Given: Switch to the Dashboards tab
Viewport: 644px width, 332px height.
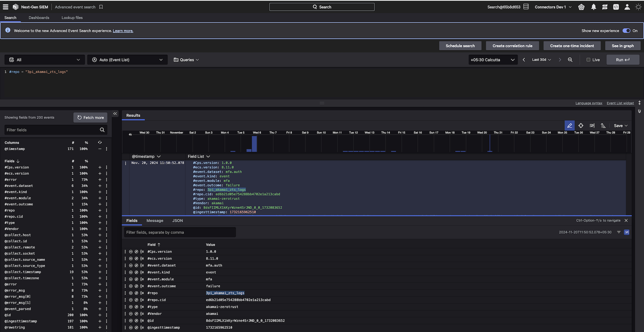Looking at the screenshot, I should 39,18.
